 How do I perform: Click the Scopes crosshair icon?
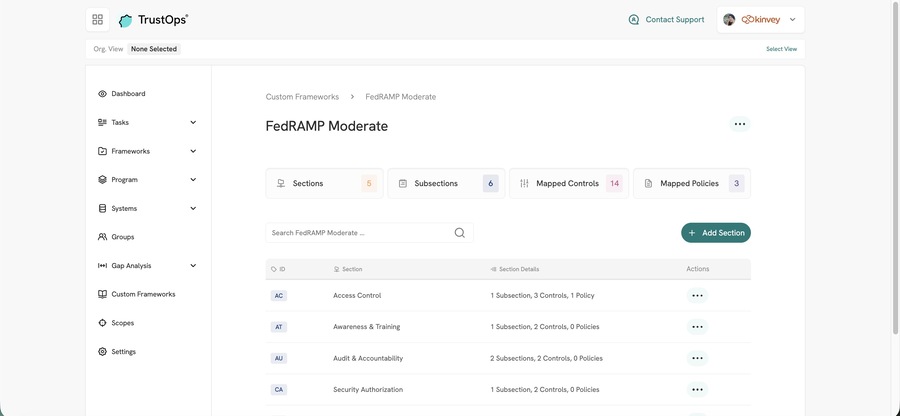102,323
